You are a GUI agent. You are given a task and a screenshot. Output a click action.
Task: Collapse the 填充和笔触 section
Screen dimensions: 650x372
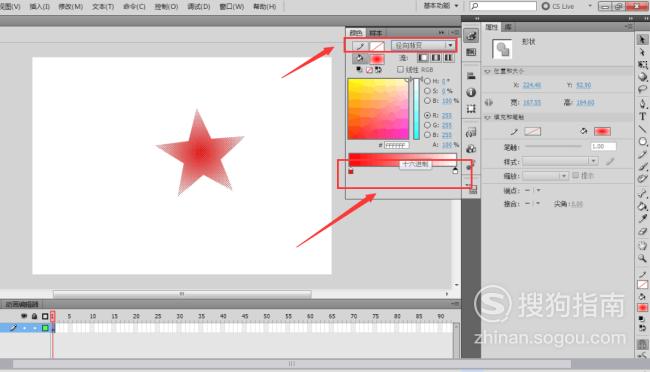coord(488,117)
